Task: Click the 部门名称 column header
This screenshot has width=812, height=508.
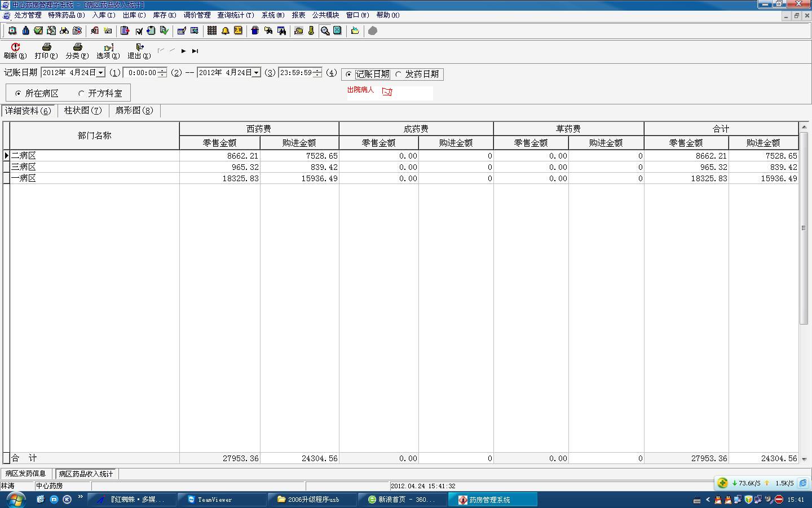Action: pyautogui.click(x=95, y=135)
